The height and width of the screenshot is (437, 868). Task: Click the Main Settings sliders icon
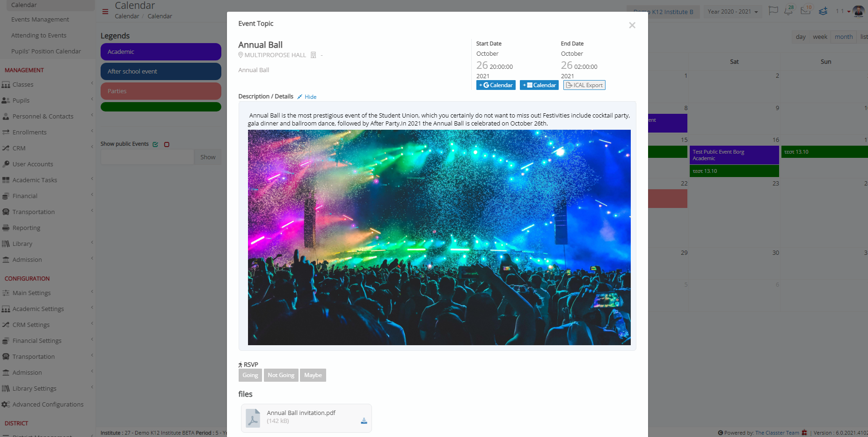[6, 293]
